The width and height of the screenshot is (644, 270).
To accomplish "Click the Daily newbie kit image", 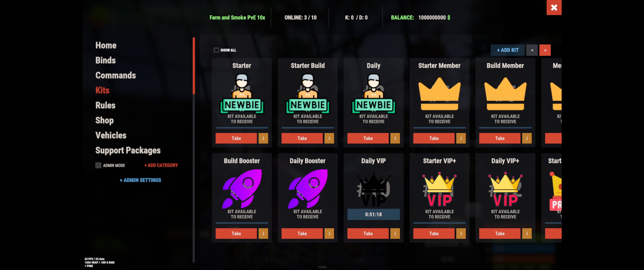I will 373,93.
